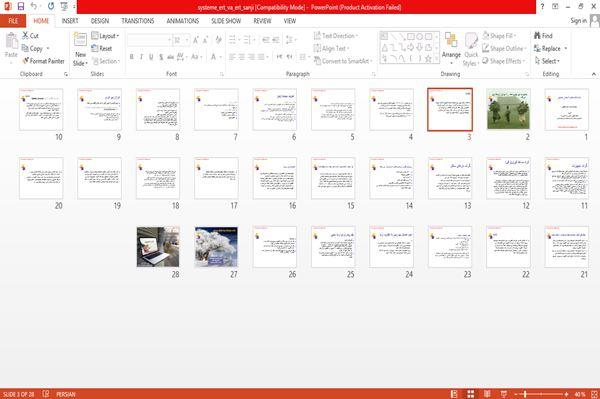Viewport: 600px width, 399px height.
Task: Select slide 28 thumbnail with the laptop image
Action: pyautogui.click(x=158, y=247)
